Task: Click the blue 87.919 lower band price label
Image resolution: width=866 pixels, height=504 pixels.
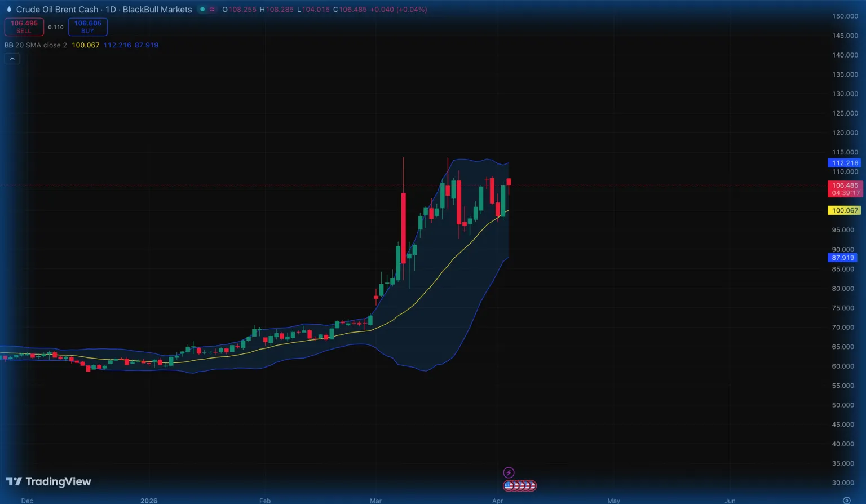Action: click(843, 258)
